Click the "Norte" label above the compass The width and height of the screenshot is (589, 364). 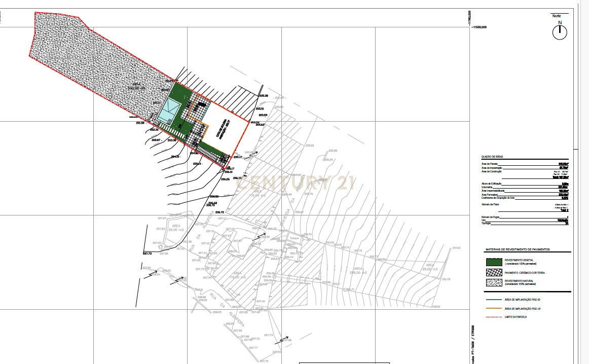557,16
